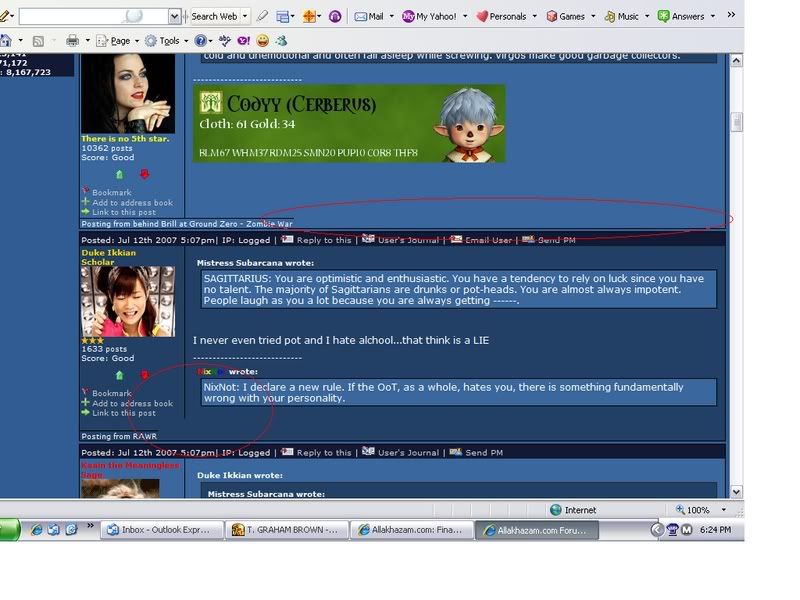Viewport: 800px width, 600px height.
Task: Click the Home icon in command bar
Action: click(6, 40)
